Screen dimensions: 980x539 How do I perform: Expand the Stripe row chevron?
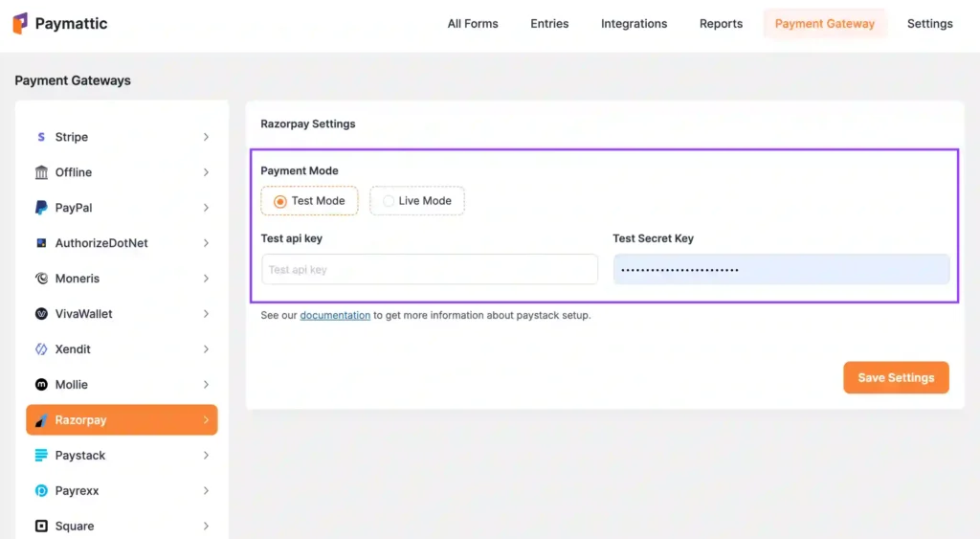pos(206,137)
